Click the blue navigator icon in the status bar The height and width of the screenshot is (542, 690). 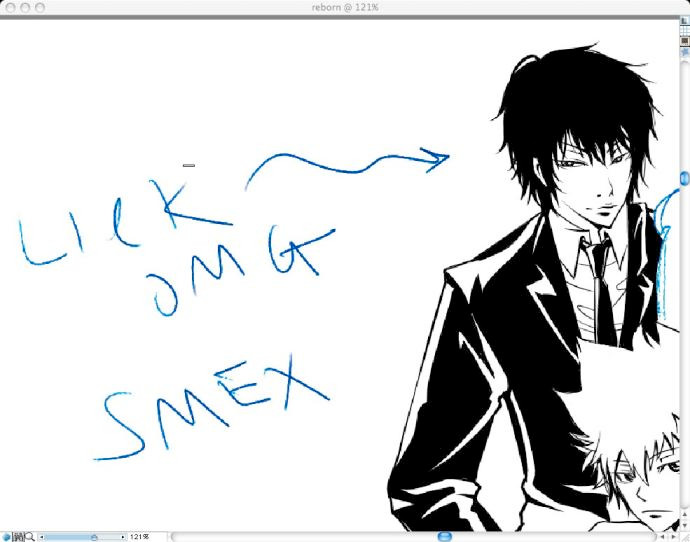coord(6,537)
